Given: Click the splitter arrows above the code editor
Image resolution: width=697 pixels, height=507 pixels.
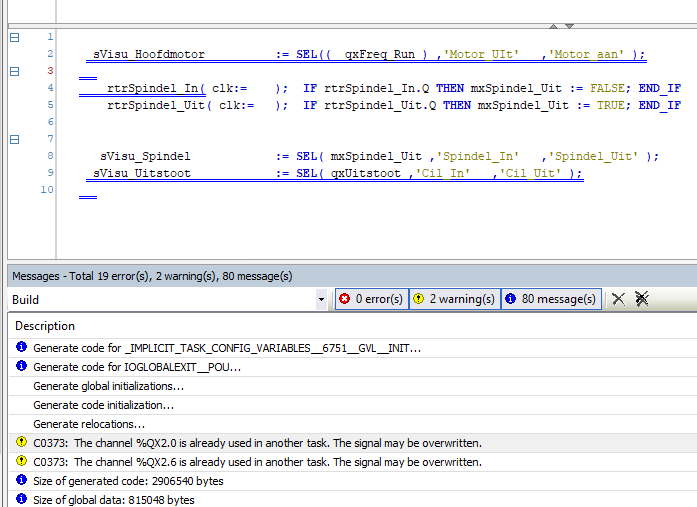Looking at the screenshot, I should click(559, 25).
